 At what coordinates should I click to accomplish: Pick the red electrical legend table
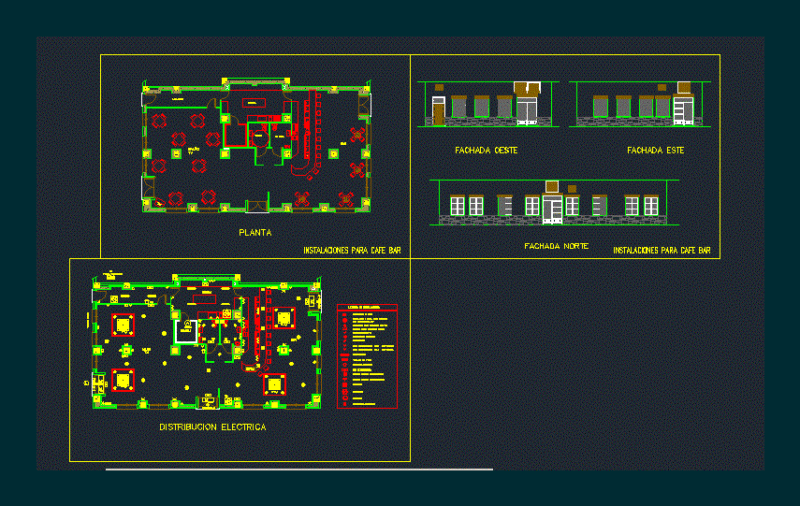point(367,357)
